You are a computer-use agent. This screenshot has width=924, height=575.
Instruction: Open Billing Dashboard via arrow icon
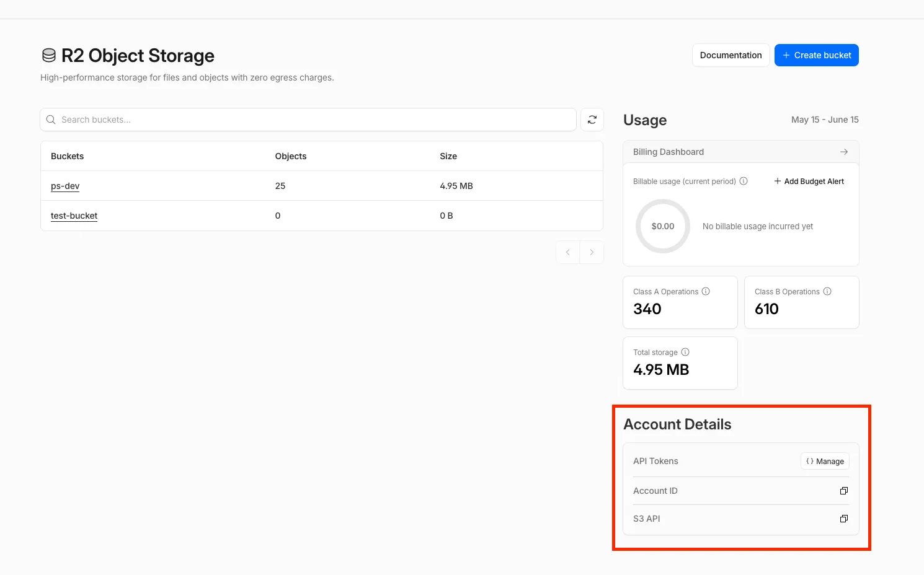844,152
